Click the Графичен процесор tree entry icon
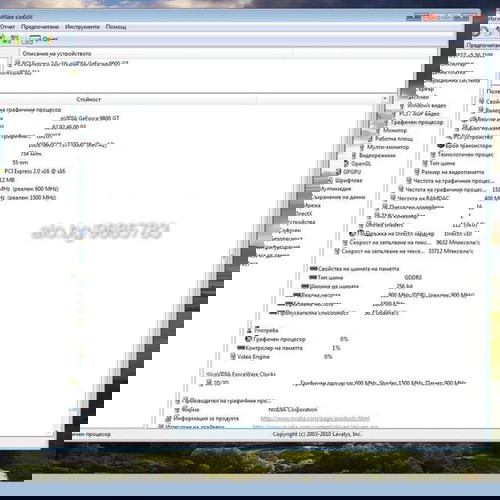 (386, 122)
